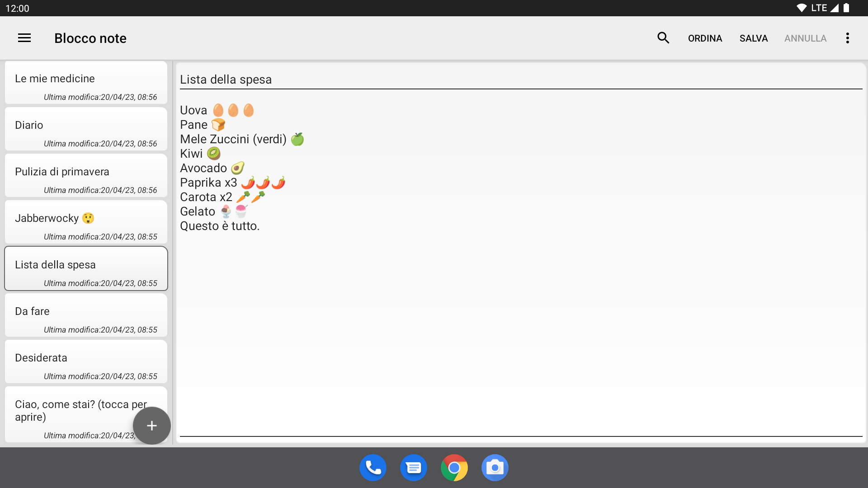This screenshot has height=488, width=868.
Task: Tap the plus button to add note
Action: pyautogui.click(x=152, y=426)
